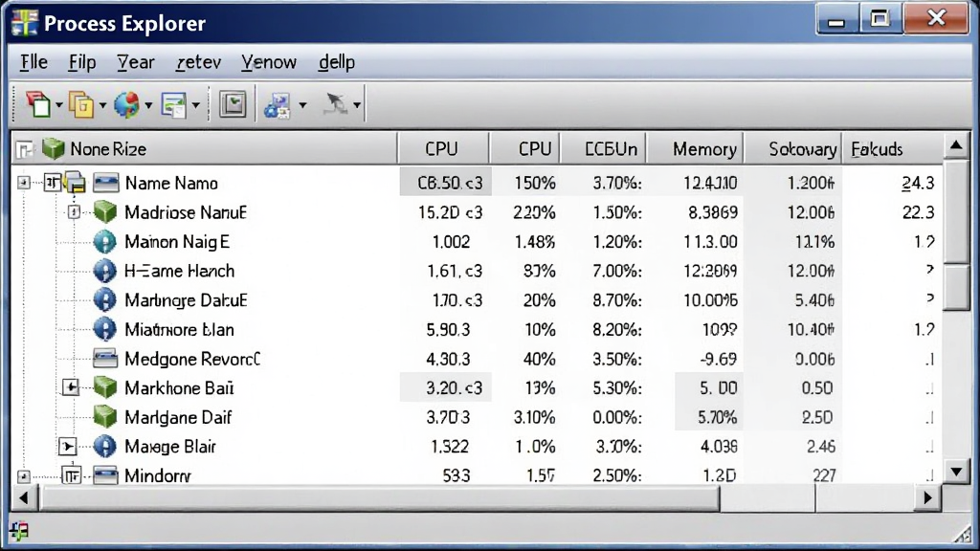The height and width of the screenshot is (551, 980).
Task: Click the gray target finder toolbar icon
Action: point(335,104)
